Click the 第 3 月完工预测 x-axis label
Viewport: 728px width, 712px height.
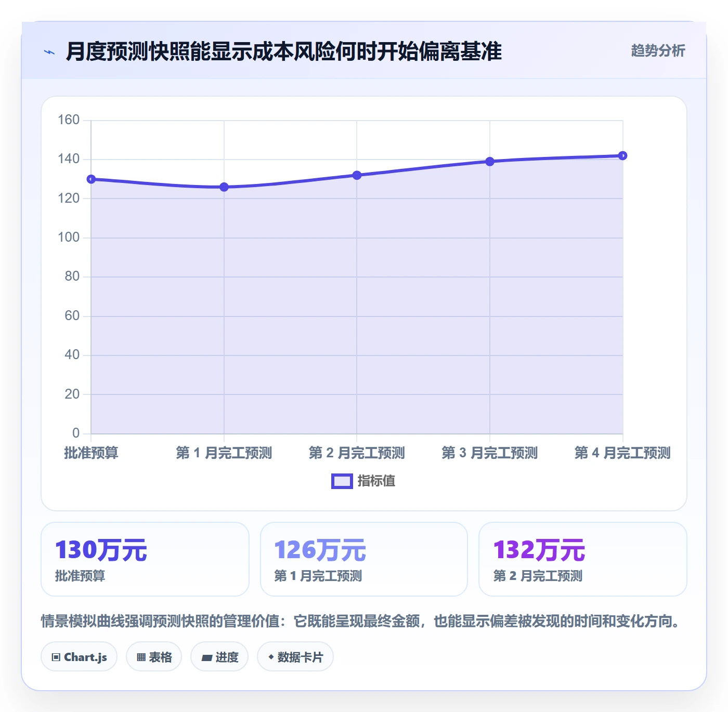pyautogui.click(x=490, y=453)
